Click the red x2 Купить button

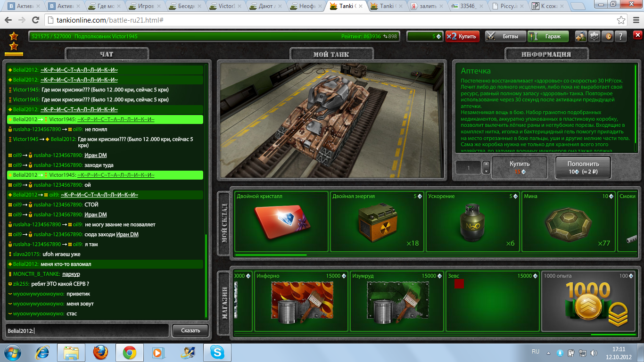click(x=462, y=36)
